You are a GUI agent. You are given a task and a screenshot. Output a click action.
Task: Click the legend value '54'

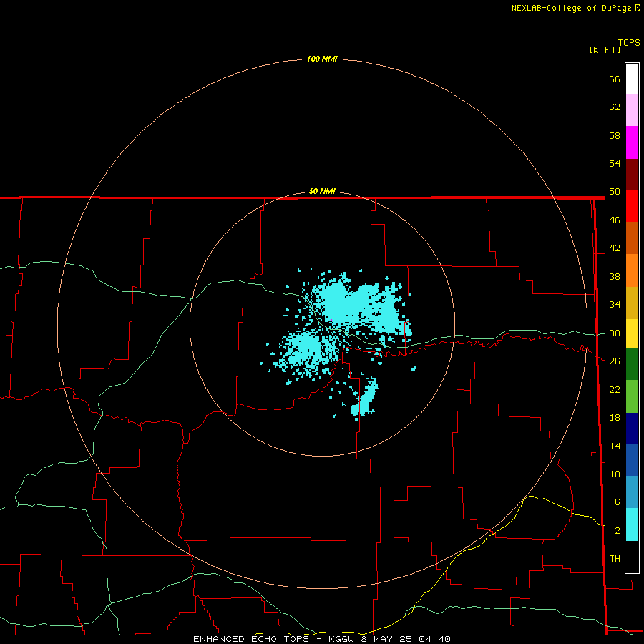point(615,163)
